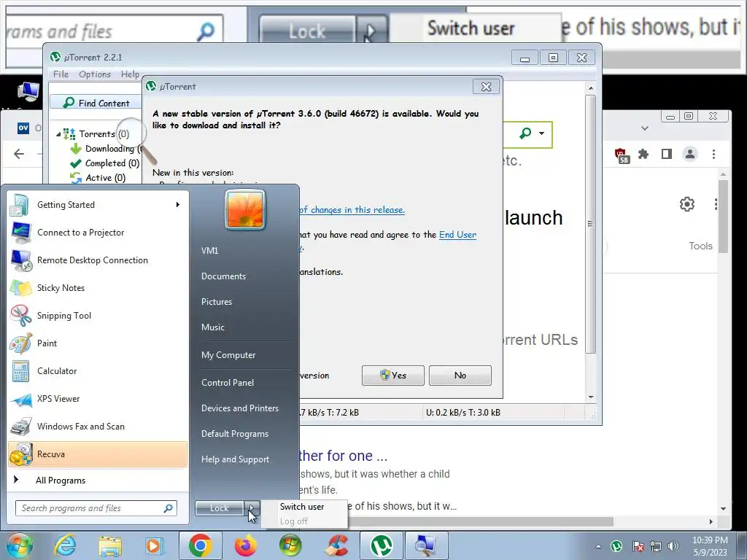
Task: Open Chrome profile avatar icon
Action: (x=690, y=154)
